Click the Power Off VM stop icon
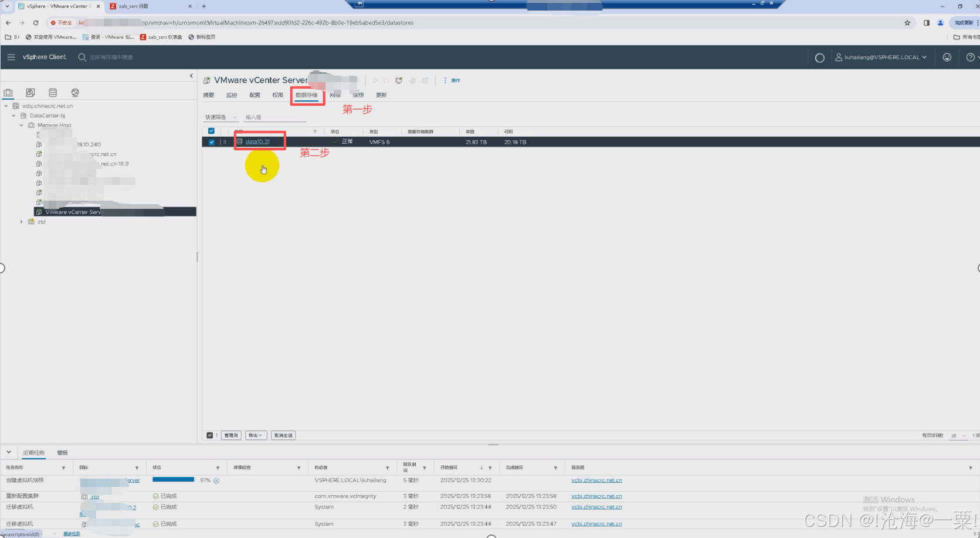980x538 pixels. (x=386, y=80)
